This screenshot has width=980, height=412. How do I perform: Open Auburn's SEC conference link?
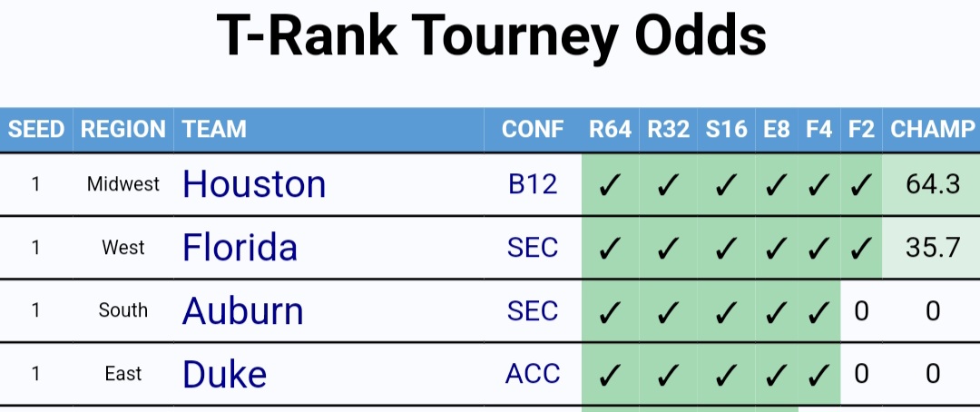click(533, 310)
